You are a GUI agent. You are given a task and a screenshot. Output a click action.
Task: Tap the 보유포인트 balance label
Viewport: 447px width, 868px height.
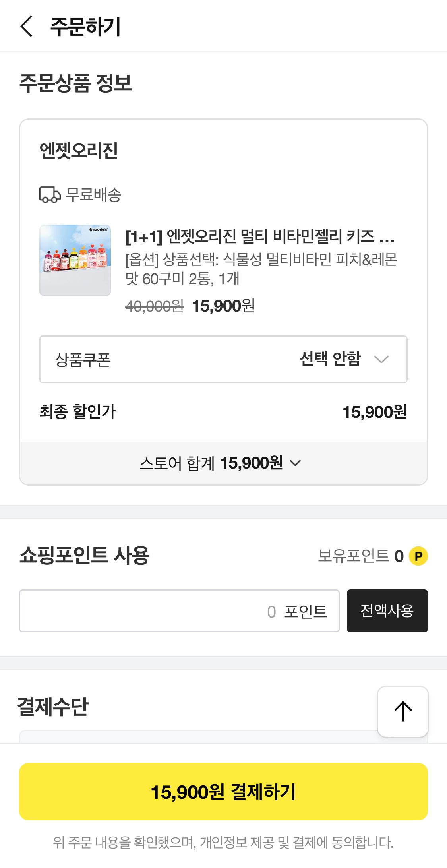tap(354, 556)
